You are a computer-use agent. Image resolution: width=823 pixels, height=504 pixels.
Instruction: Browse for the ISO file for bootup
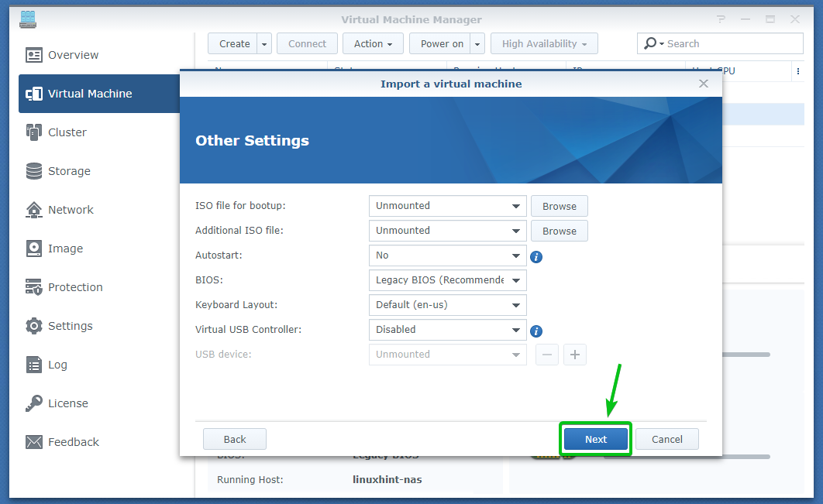pyautogui.click(x=559, y=206)
